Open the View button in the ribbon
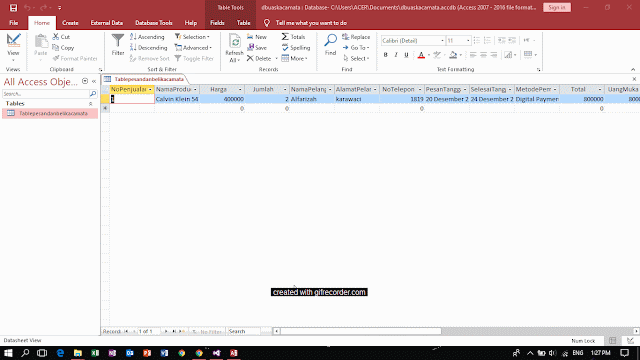The image size is (640, 360). (x=13, y=48)
